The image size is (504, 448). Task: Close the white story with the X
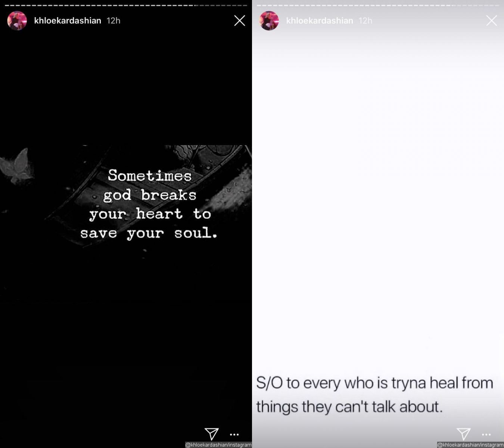(492, 21)
